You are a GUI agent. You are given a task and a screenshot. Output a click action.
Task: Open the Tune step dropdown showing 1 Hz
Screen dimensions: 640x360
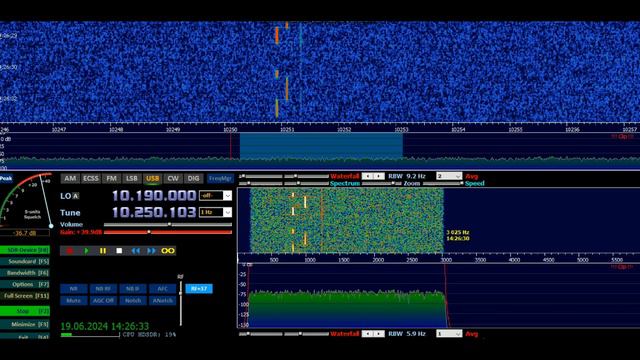[x=216, y=212]
